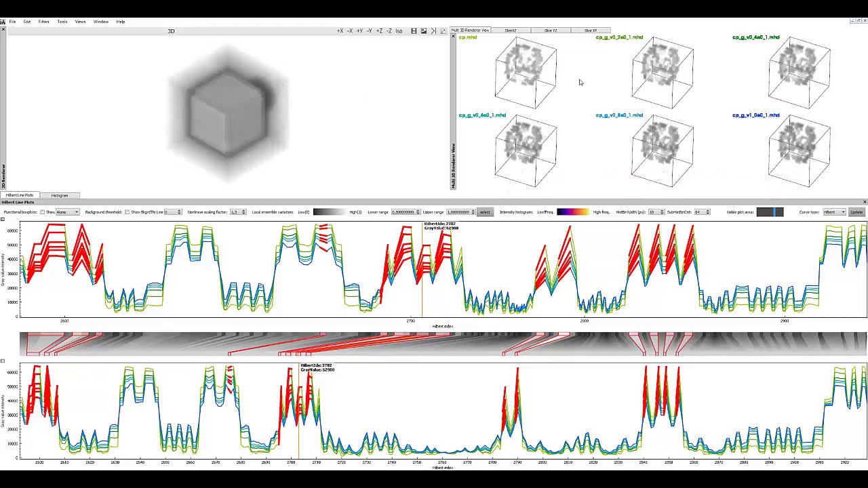Set 3D view to -Z direction

tap(389, 30)
